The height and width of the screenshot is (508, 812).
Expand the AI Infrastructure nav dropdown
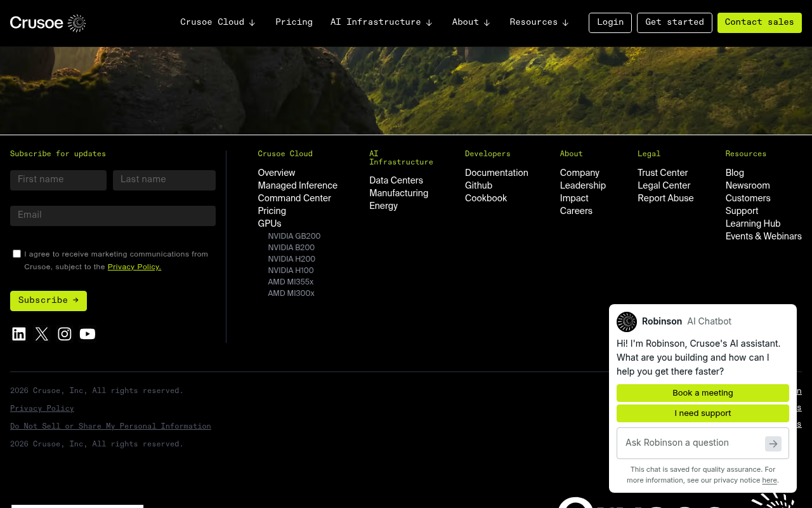coord(381,22)
